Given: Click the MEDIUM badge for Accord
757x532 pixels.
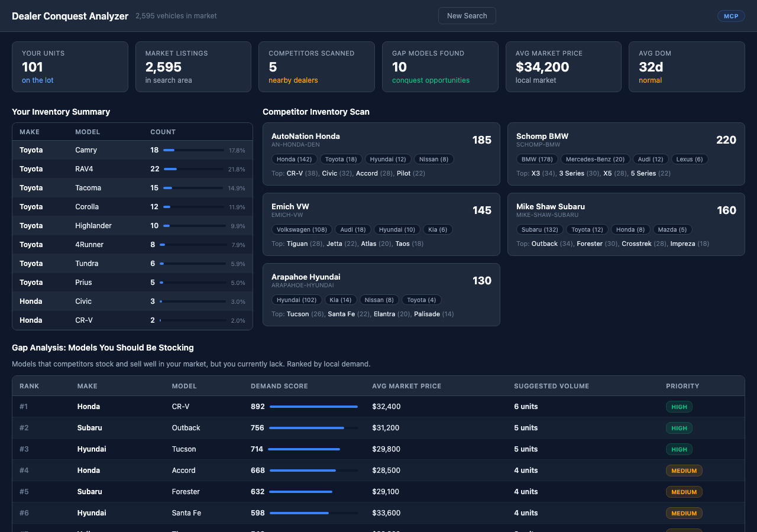Looking at the screenshot, I should tap(684, 471).
